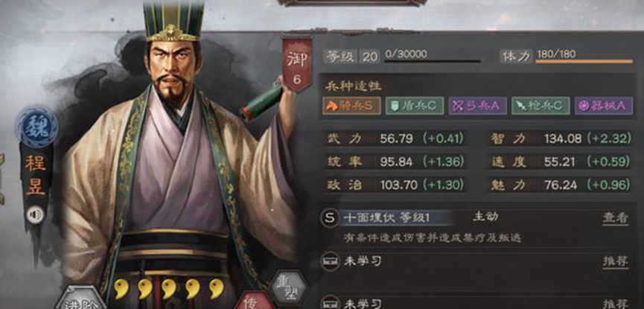Select the 盾兵C troop badge
Screen dimensions: 644x309
(x=415, y=106)
